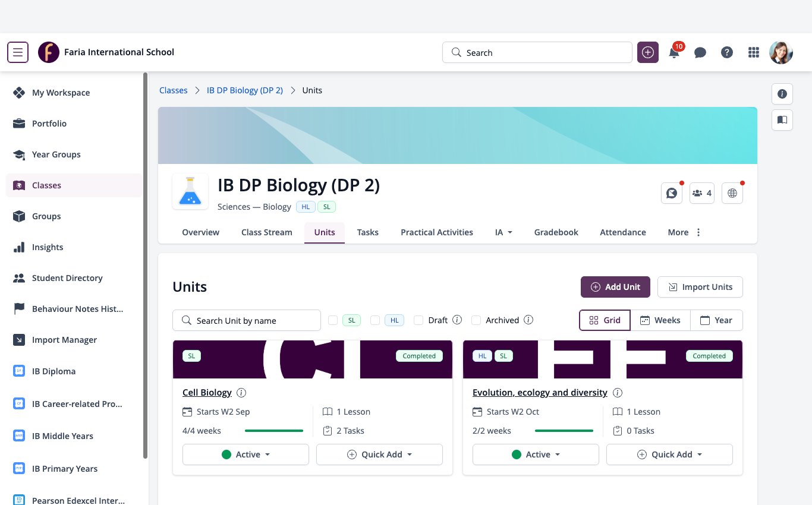Click info icon next to Cell Biology
Image resolution: width=812 pixels, height=505 pixels.
pos(241,393)
